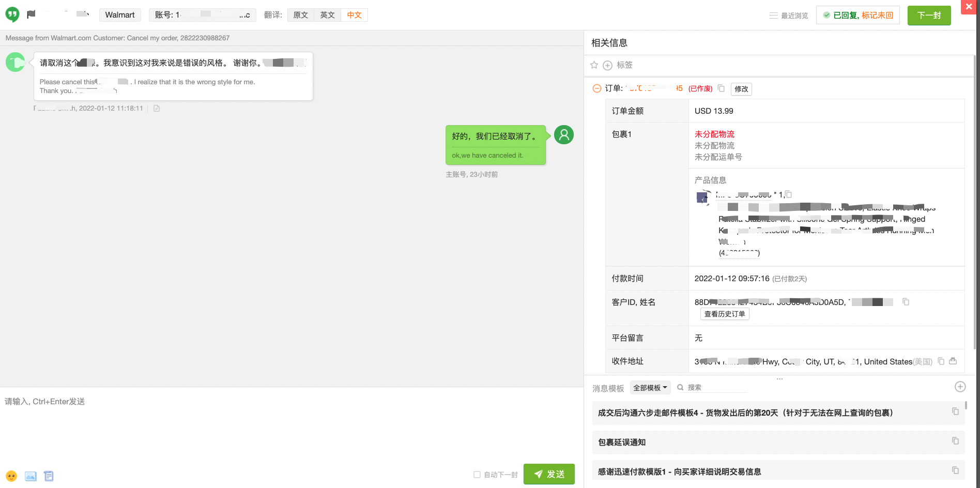Viewport: 980px width, 488px height.
Task: Copy the shipping address with the copy icon
Action: tap(941, 361)
